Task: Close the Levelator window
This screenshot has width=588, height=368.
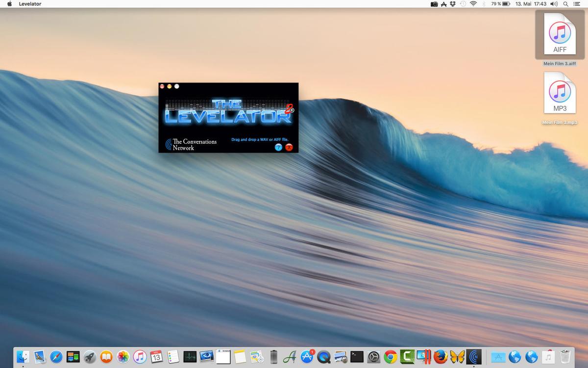Action: click(162, 86)
